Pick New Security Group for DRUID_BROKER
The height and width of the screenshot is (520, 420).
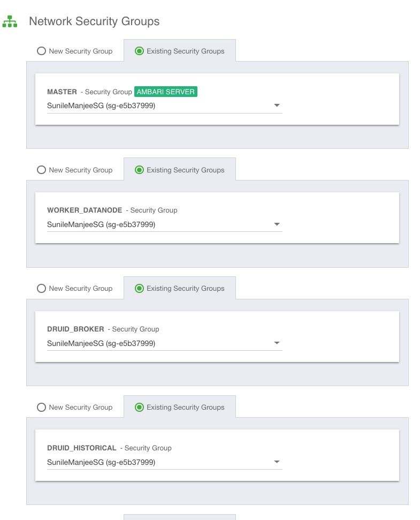(41, 289)
